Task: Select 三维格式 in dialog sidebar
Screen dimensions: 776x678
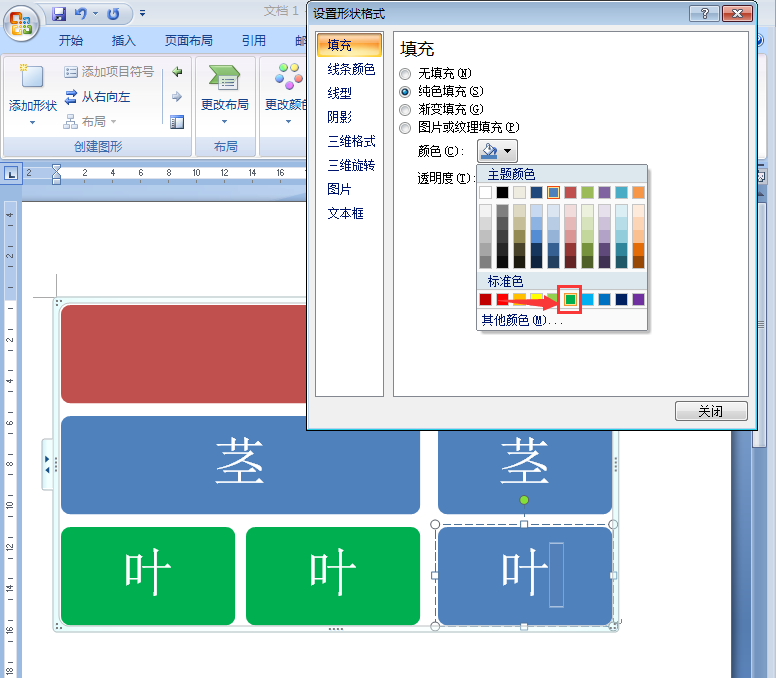Action: coord(351,142)
